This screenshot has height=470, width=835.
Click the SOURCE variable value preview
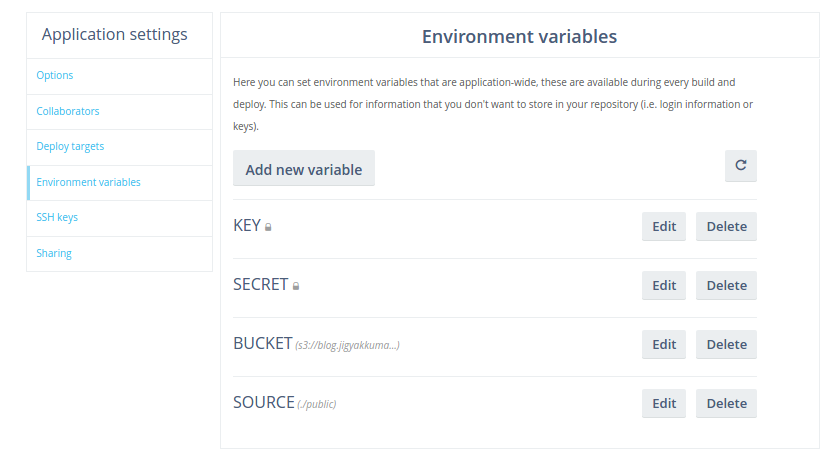coord(317,404)
